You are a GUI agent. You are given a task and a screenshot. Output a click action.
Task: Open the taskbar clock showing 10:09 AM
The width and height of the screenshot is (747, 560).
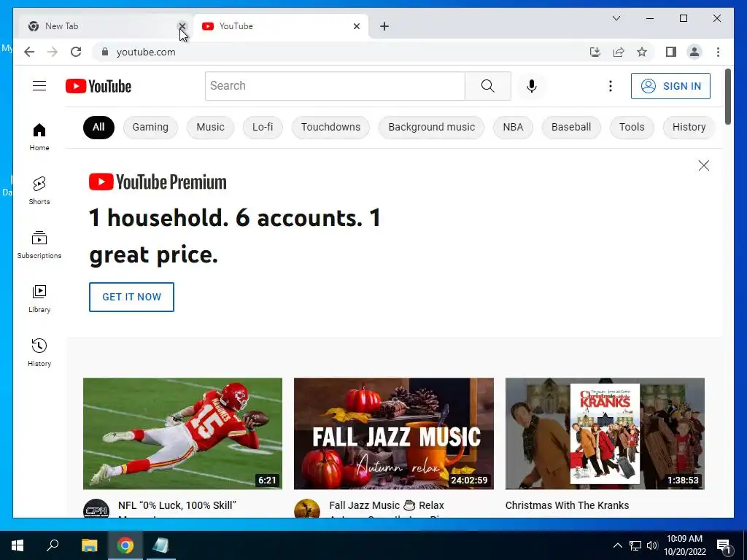(x=684, y=545)
